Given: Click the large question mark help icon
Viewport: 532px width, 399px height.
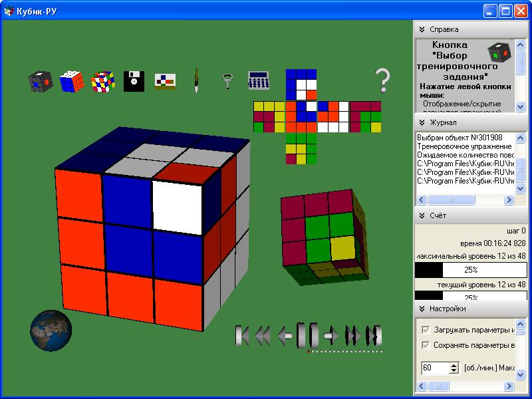Looking at the screenshot, I should tap(383, 80).
